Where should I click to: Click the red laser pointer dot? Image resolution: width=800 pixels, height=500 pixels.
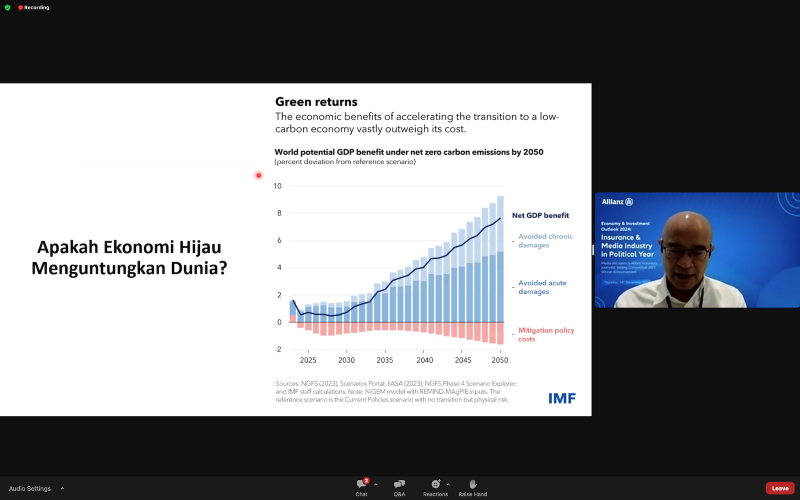tap(259, 176)
